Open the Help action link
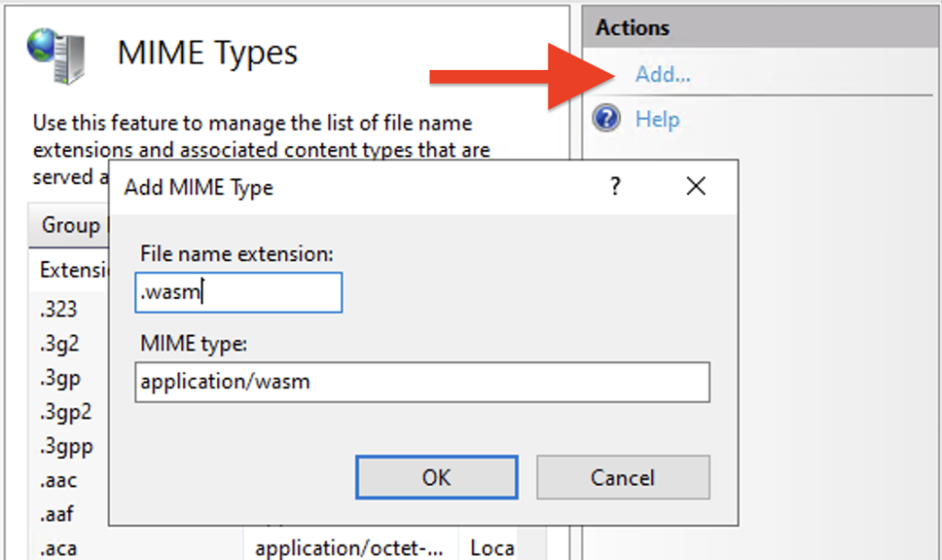 pos(657,119)
